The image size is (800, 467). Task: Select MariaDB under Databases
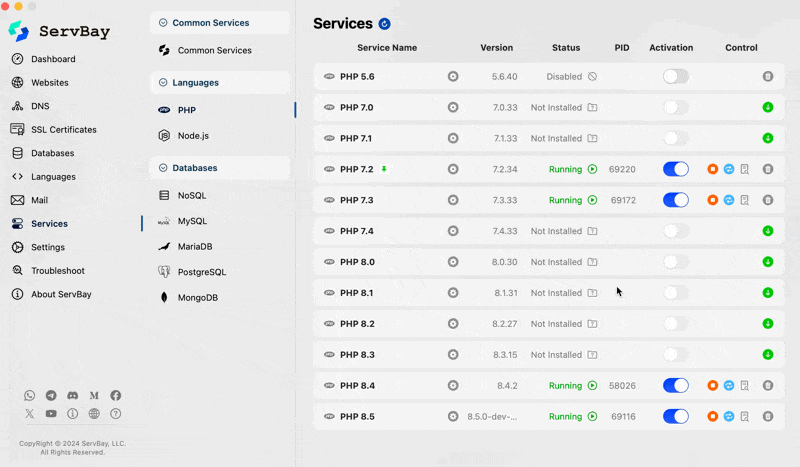[x=194, y=246]
